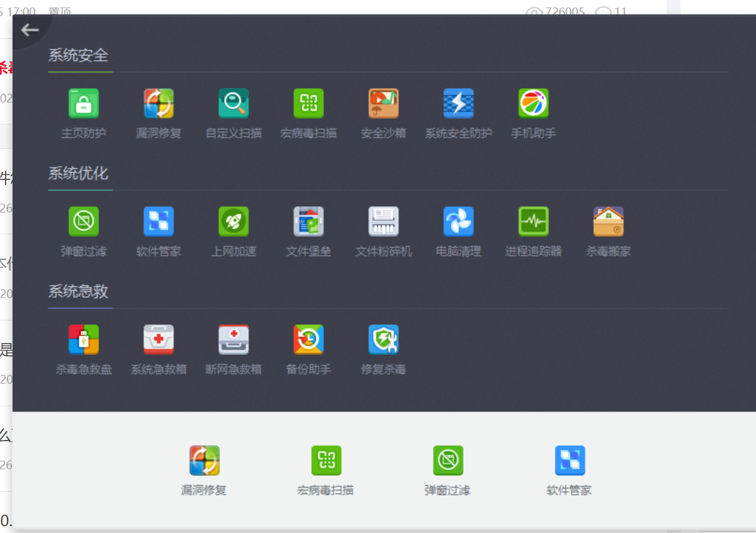Click 漏洞修复 shortcut in the light bottom bar
This screenshot has width=756, height=533.
tap(204, 461)
